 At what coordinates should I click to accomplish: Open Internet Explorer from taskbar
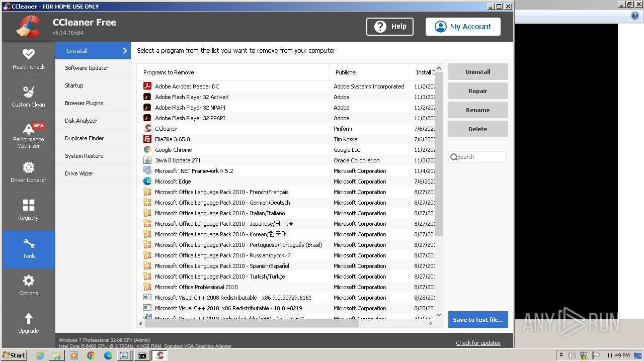point(40,355)
